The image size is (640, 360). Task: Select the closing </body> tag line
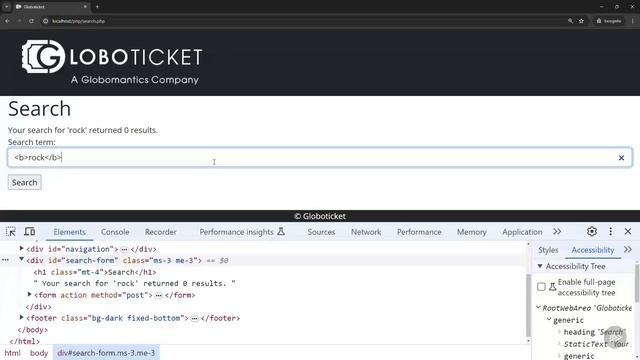coord(33,329)
